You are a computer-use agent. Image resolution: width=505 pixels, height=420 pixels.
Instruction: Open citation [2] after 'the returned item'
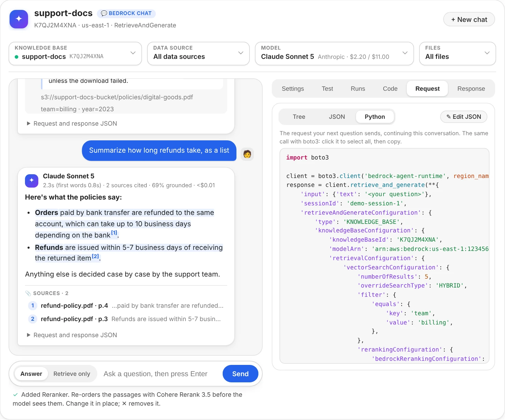click(x=95, y=256)
